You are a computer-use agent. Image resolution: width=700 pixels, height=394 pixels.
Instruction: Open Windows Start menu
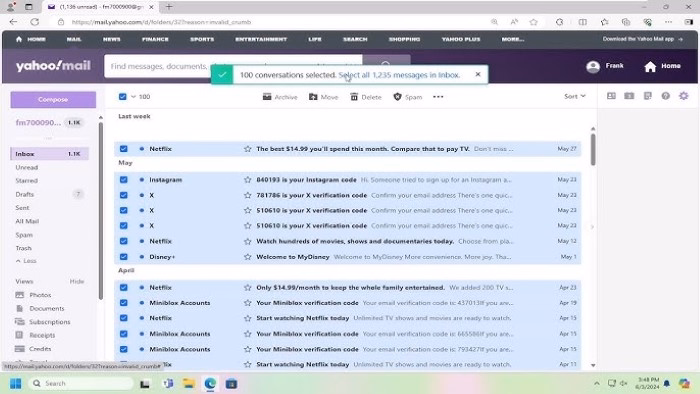[x=15, y=384]
